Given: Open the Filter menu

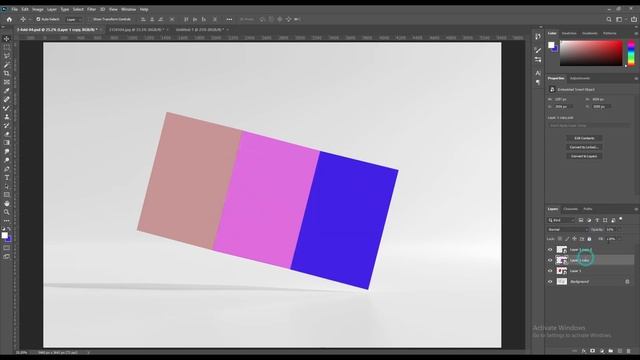Looking at the screenshot, I should click(91, 9).
